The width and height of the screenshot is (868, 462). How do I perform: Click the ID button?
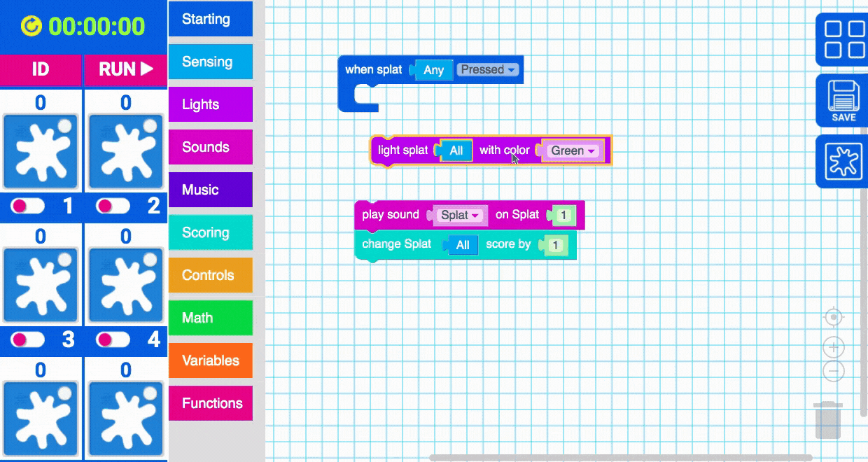tap(41, 69)
